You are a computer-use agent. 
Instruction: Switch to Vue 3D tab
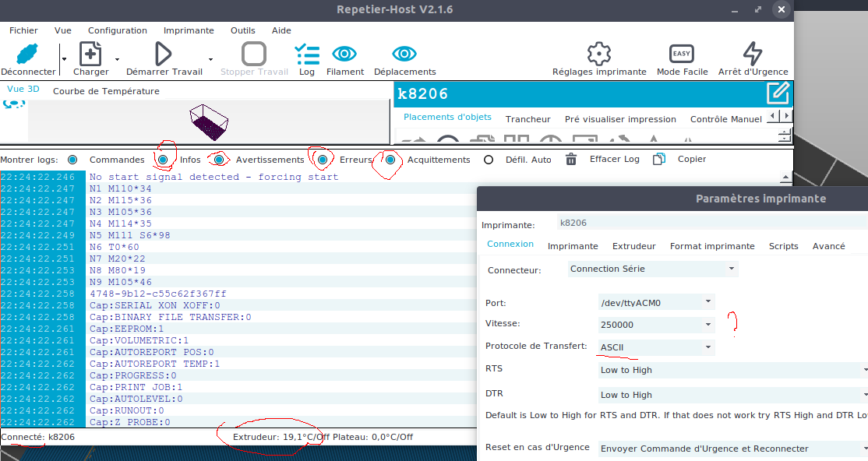tap(23, 89)
